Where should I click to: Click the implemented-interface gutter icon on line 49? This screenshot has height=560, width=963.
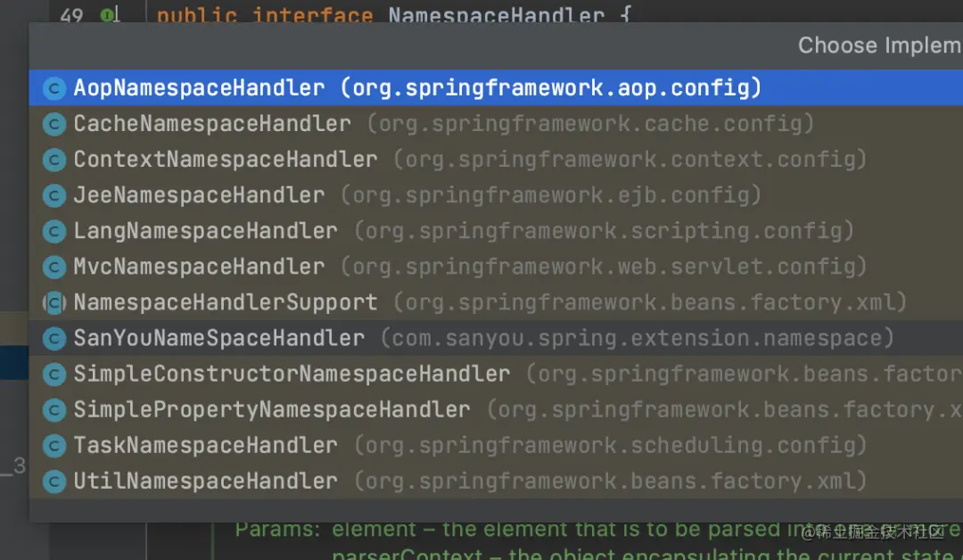(110, 15)
